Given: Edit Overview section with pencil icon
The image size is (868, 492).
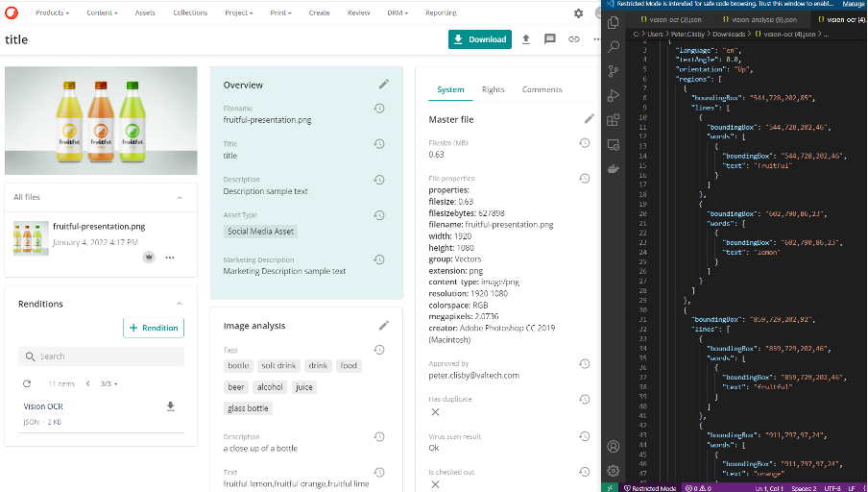Looking at the screenshot, I should 384,85.
